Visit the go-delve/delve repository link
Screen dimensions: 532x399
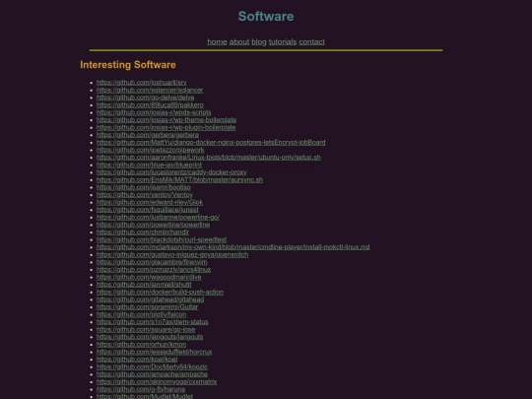tap(145, 98)
